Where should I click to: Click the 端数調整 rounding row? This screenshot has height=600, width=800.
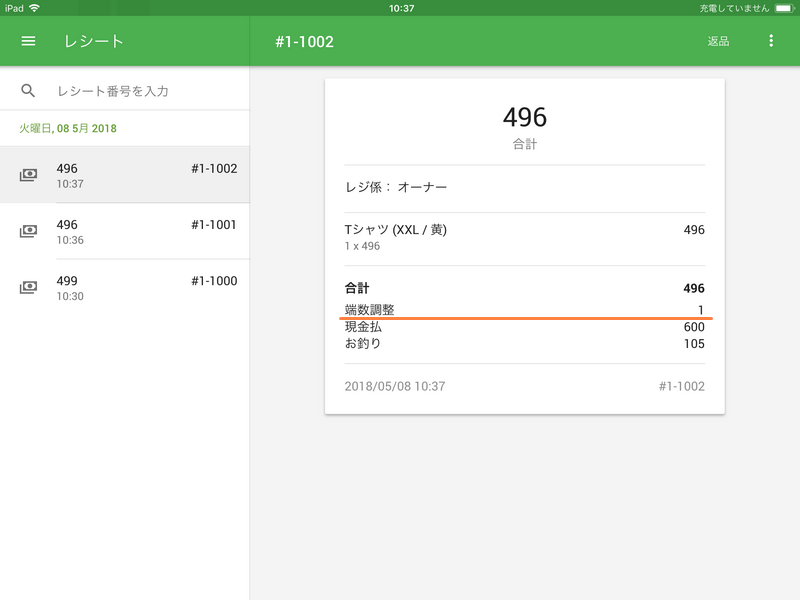[x=524, y=310]
